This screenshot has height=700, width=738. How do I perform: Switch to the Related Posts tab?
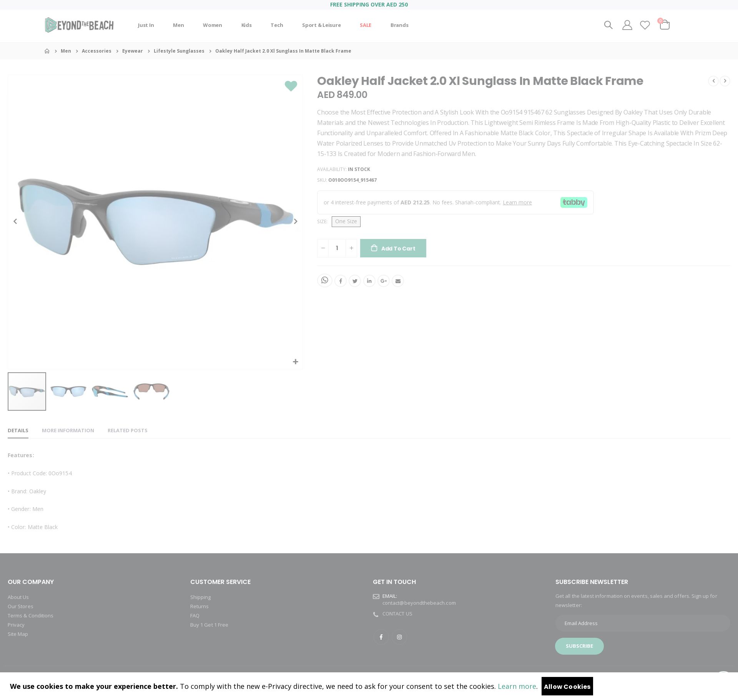[x=128, y=431]
